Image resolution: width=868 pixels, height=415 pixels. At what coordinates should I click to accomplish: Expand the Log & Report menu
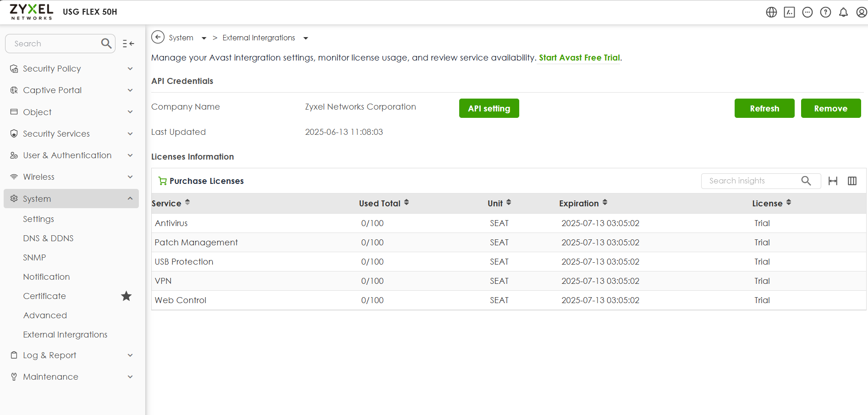[71, 355]
